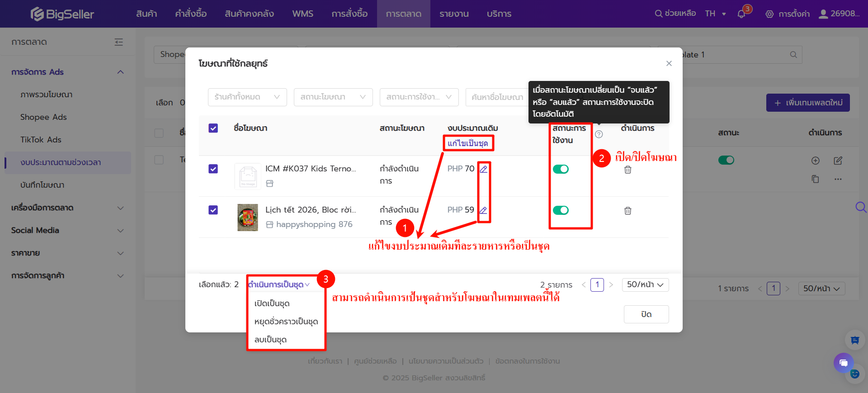Check the background template row checkbox
The height and width of the screenshot is (393, 868).
[x=159, y=160]
